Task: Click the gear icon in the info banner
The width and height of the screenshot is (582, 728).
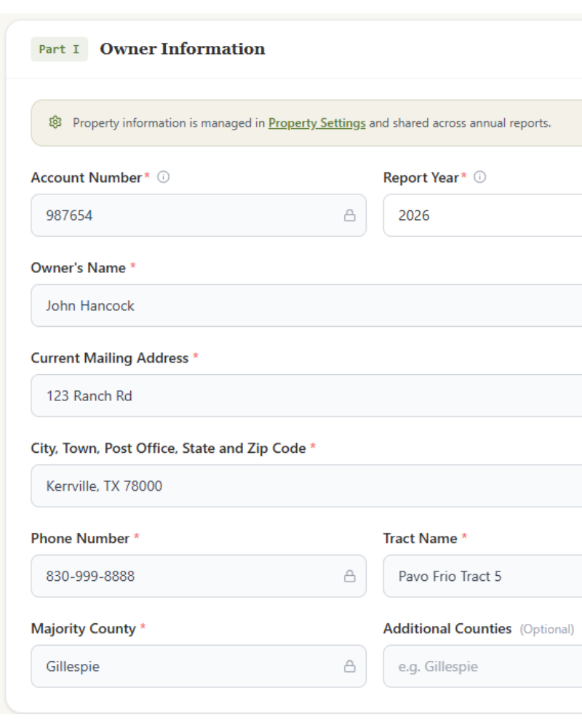Action: point(55,122)
